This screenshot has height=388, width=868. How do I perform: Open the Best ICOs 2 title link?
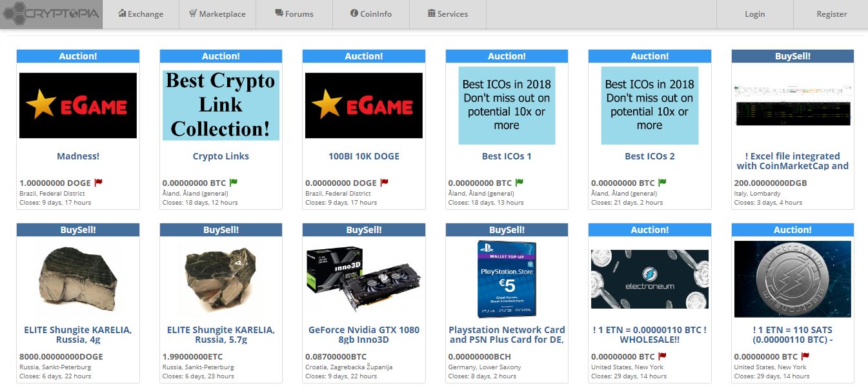click(x=650, y=156)
